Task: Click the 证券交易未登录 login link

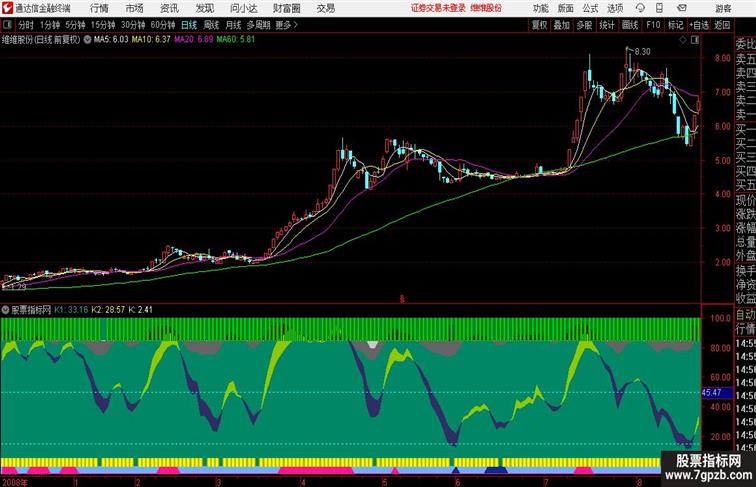Action: point(438,8)
